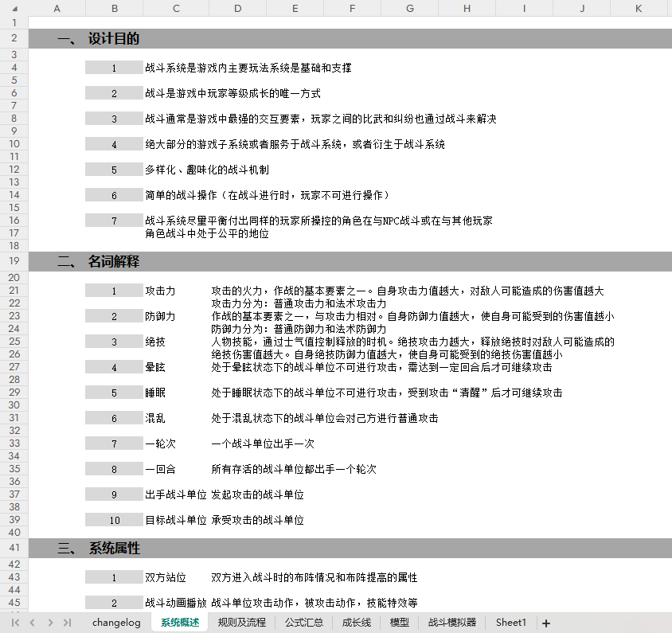This screenshot has height=633, width=672.
Task: Switch to the 规则及流程 sheet tab
Action: pyautogui.click(x=242, y=623)
